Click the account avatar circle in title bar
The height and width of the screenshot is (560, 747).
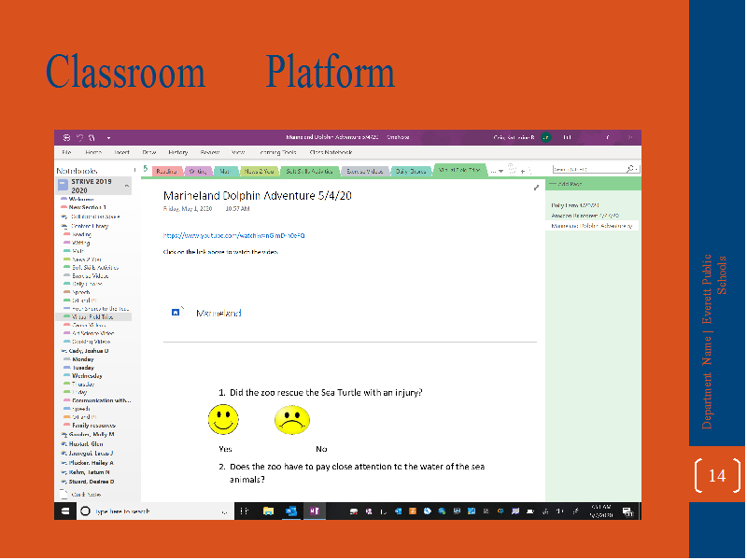[546, 137]
